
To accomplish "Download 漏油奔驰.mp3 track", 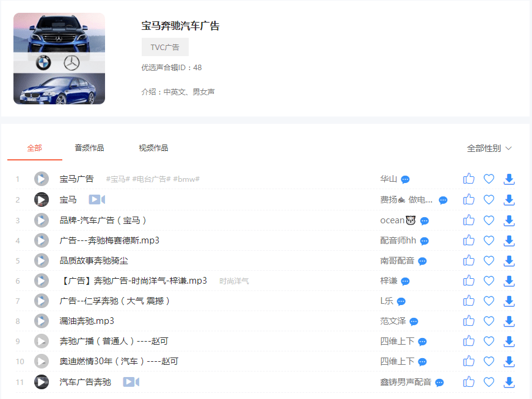I will [x=509, y=322].
